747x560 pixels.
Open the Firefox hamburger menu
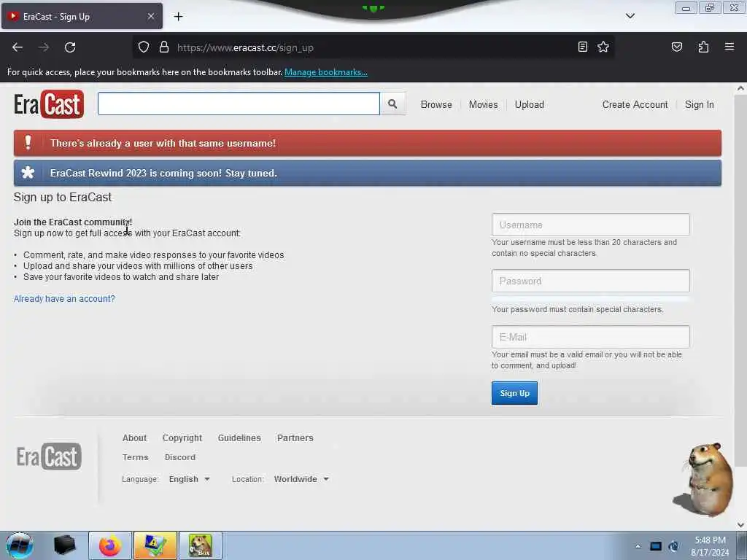pyautogui.click(x=729, y=47)
